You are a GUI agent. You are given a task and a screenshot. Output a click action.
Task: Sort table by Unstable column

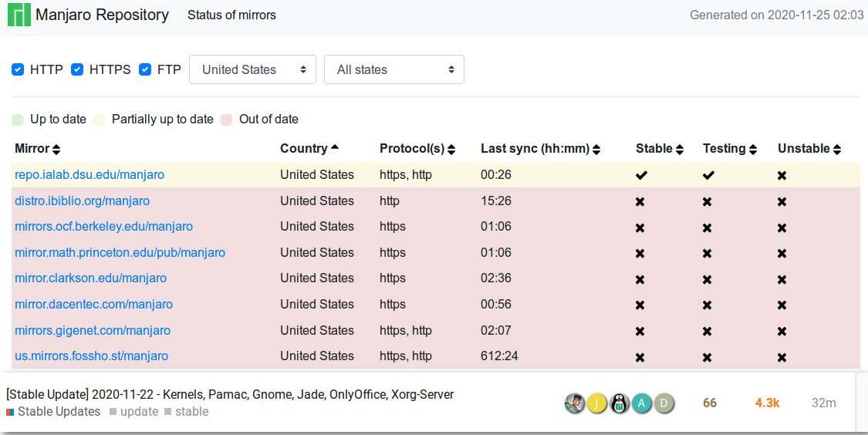pyautogui.click(x=809, y=148)
